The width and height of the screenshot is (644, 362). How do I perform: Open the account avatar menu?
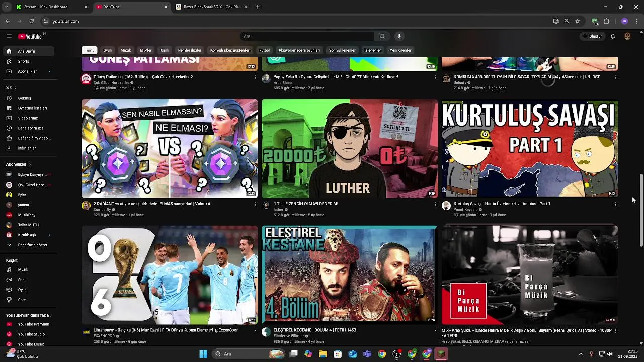pos(627,36)
